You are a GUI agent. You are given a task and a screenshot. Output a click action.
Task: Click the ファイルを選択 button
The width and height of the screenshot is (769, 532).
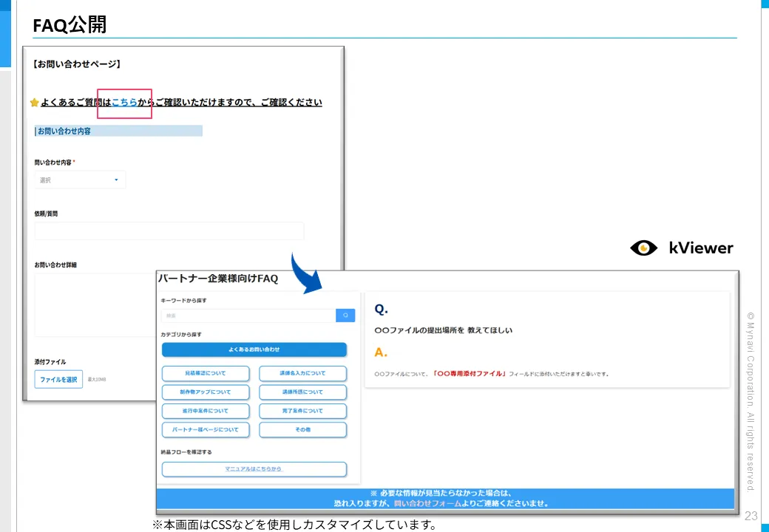[x=58, y=379]
